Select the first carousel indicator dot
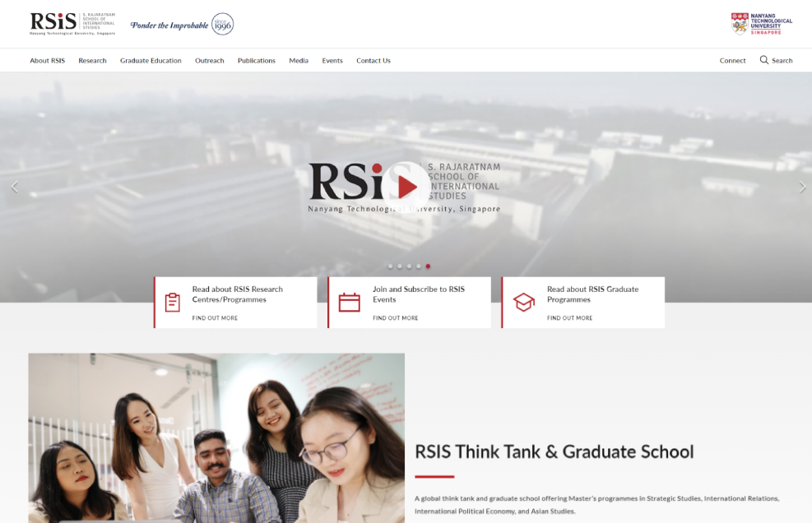This screenshot has height=523, width=812. (391, 266)
